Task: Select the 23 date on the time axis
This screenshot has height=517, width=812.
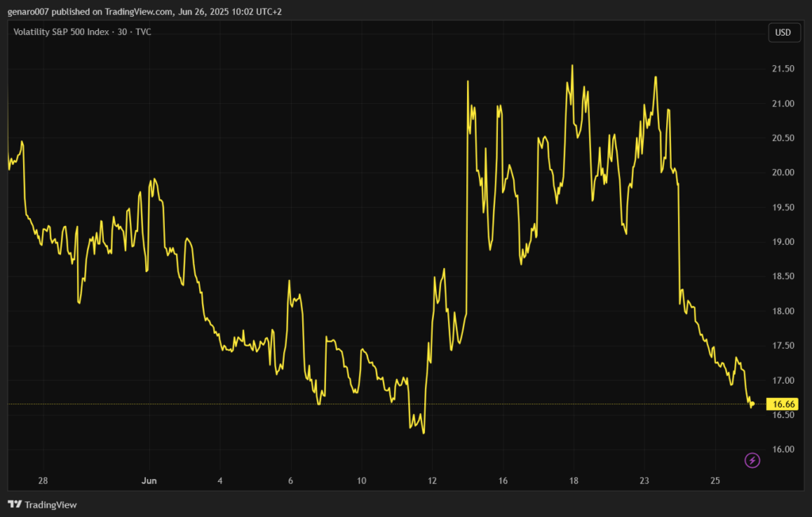Action: click(644, 481)
